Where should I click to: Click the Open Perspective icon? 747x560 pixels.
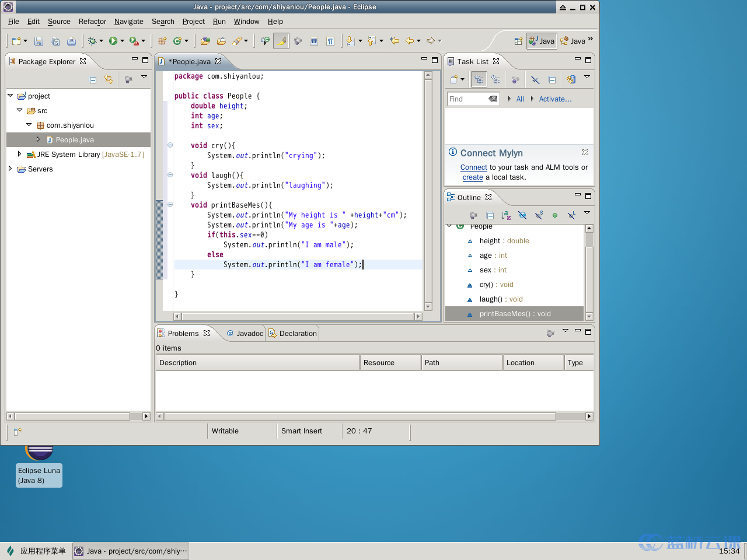(x=518, y=41)
